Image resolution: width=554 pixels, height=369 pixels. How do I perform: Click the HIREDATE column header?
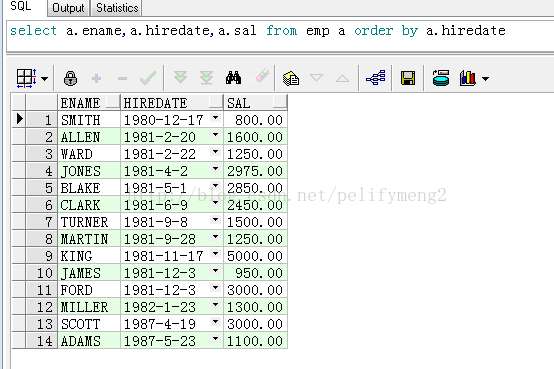[172, 103]
